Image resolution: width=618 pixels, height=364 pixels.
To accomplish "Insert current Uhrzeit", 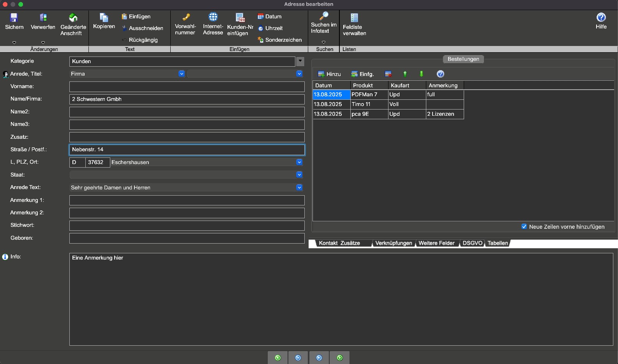I will point(270,28).
